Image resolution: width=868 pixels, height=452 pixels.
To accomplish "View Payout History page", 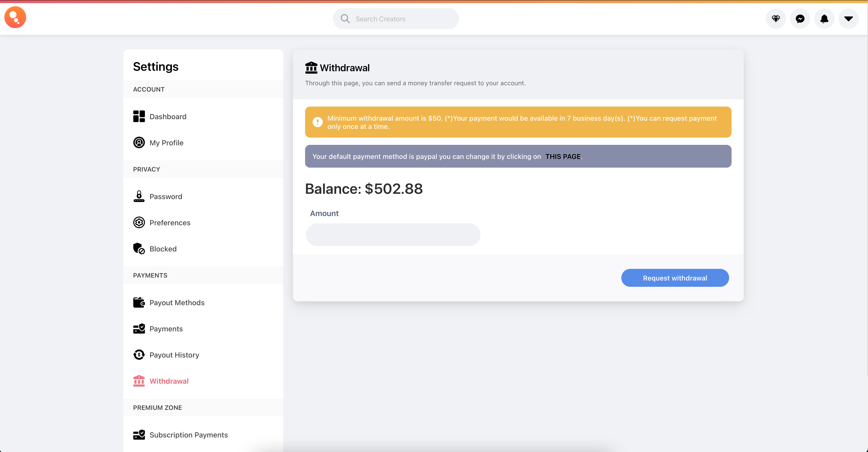I will pyautogui.click(x=174, y=355).
